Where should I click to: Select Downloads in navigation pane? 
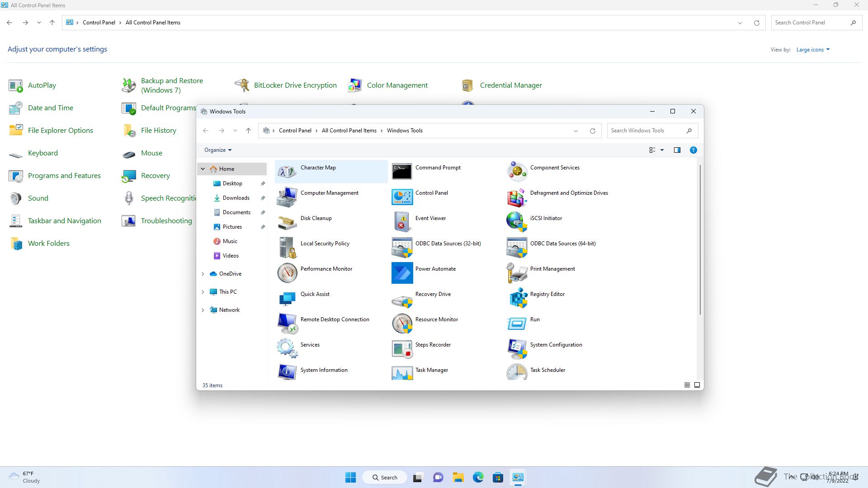point(236,198)
